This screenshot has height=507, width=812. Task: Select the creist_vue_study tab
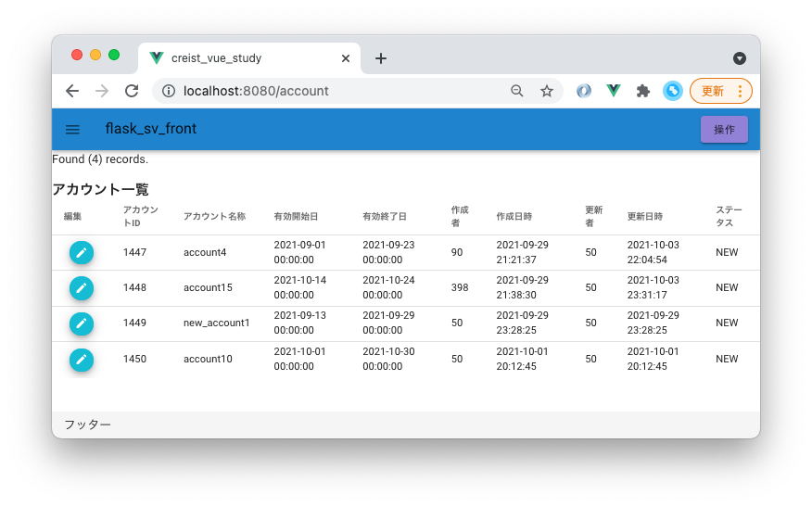click(249, 58)
